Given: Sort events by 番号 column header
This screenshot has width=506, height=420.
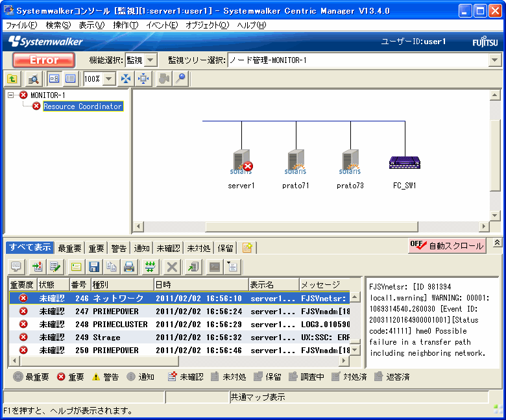Looking at the screenshot, I should (x=80, y=284).
